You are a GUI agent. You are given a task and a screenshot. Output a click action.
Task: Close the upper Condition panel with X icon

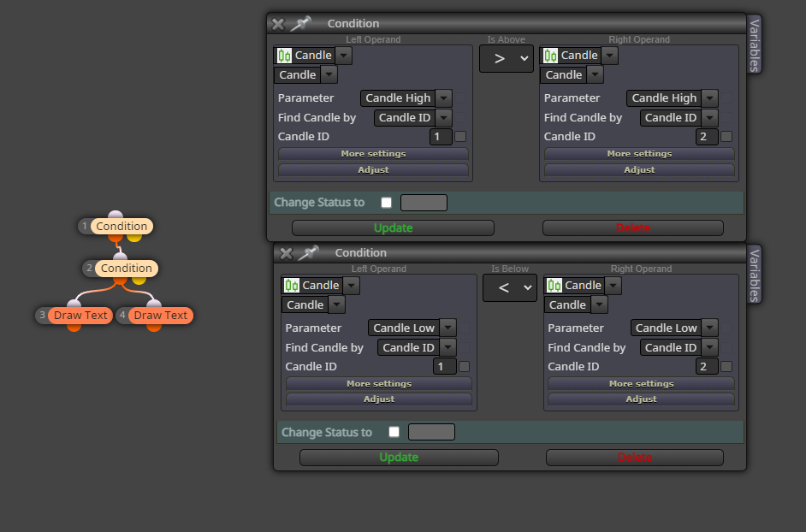click(278, 24)
